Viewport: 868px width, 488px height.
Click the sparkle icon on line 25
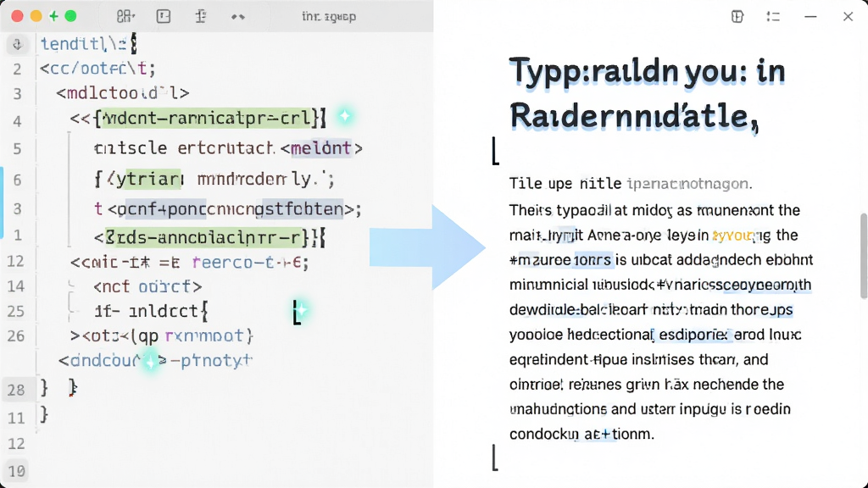[x=303, y=310]
